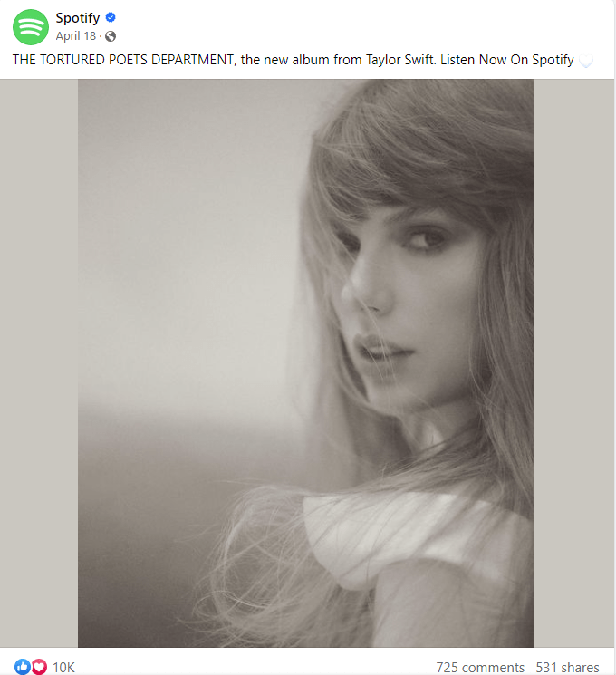Click the words THE TORTURED POETS DEPARTMENT
The height and width of the screenshot is (675, 616).
(x=123, y=60)
